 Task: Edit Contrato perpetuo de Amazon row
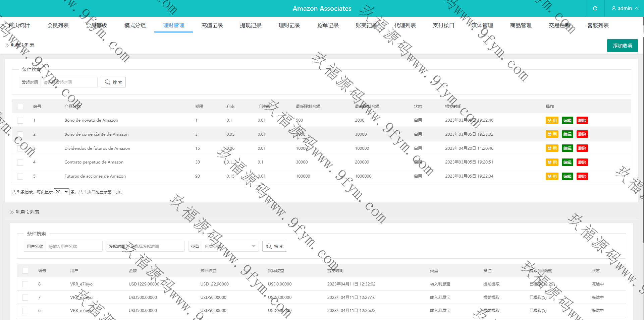point(567,163)
